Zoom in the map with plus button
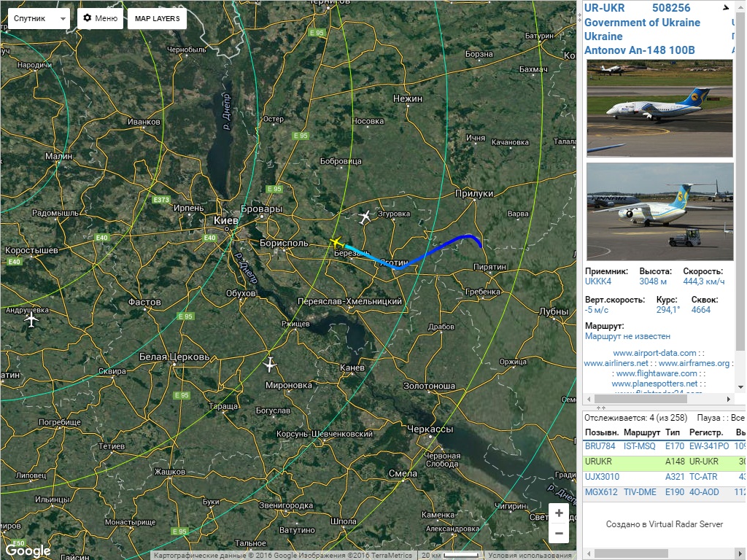The width and height of the screenshot is (747, 560). coord(559,513)
